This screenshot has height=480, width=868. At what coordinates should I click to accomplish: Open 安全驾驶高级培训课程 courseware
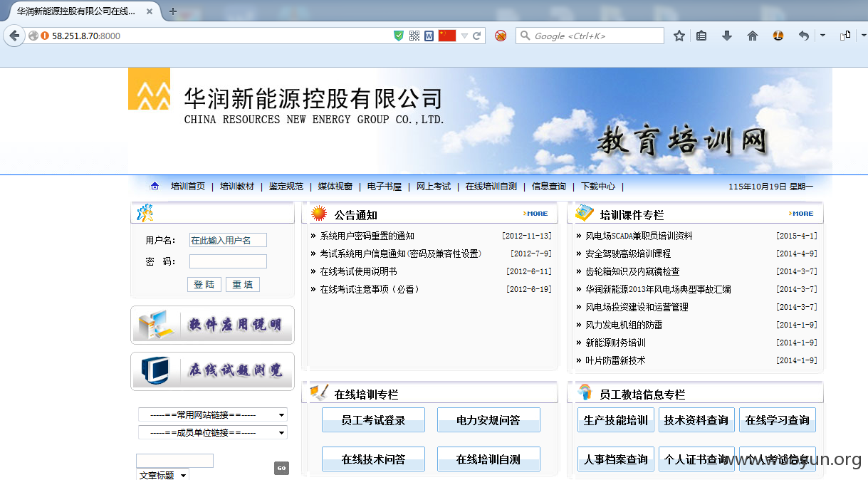[628, 254]
